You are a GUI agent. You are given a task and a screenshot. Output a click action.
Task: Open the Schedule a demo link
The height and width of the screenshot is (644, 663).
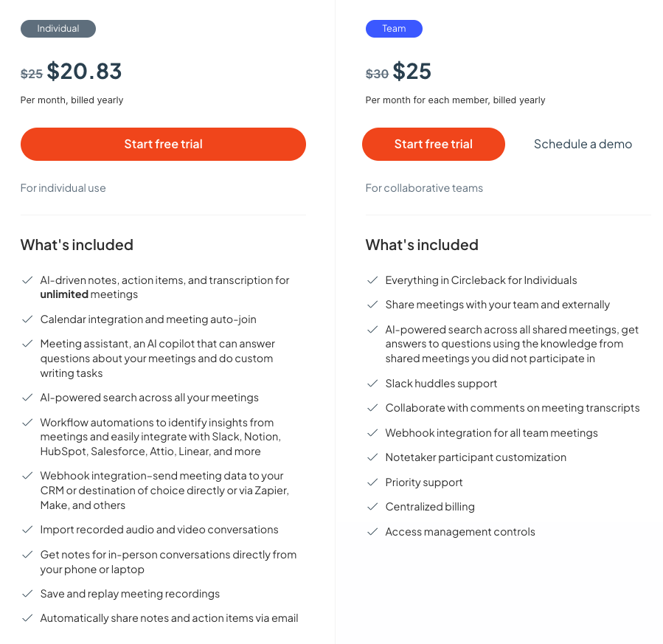[x=583, y=145]
